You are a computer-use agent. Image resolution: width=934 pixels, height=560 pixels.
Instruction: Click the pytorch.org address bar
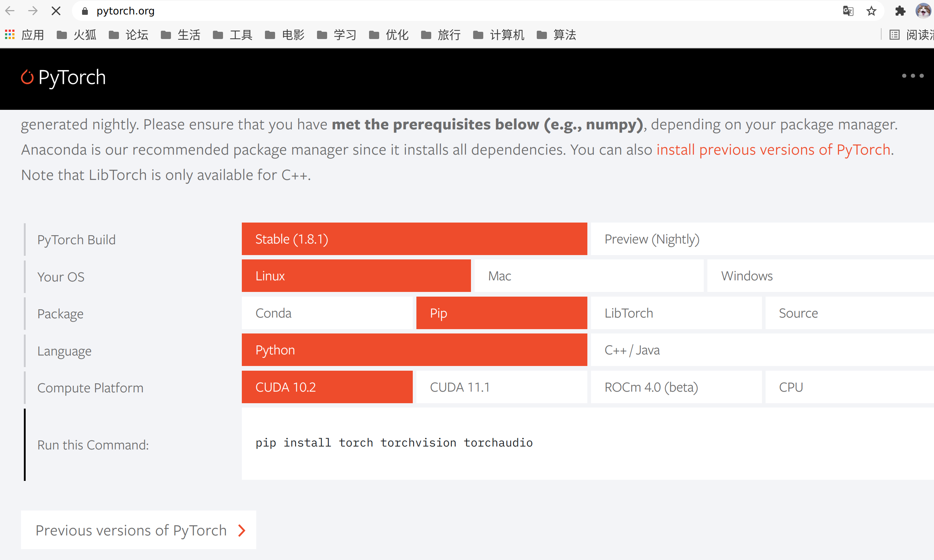[x=453, y=11]
